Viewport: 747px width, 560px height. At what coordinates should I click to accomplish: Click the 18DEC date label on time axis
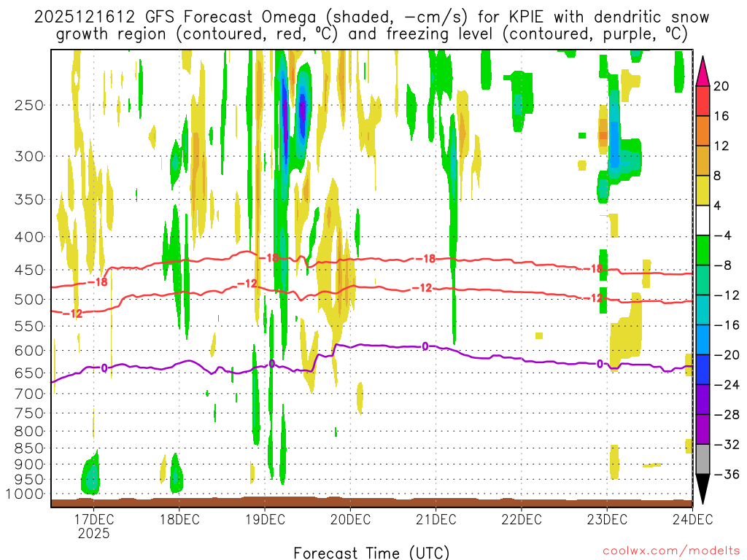pyautogui.click(x=179, y=519)
